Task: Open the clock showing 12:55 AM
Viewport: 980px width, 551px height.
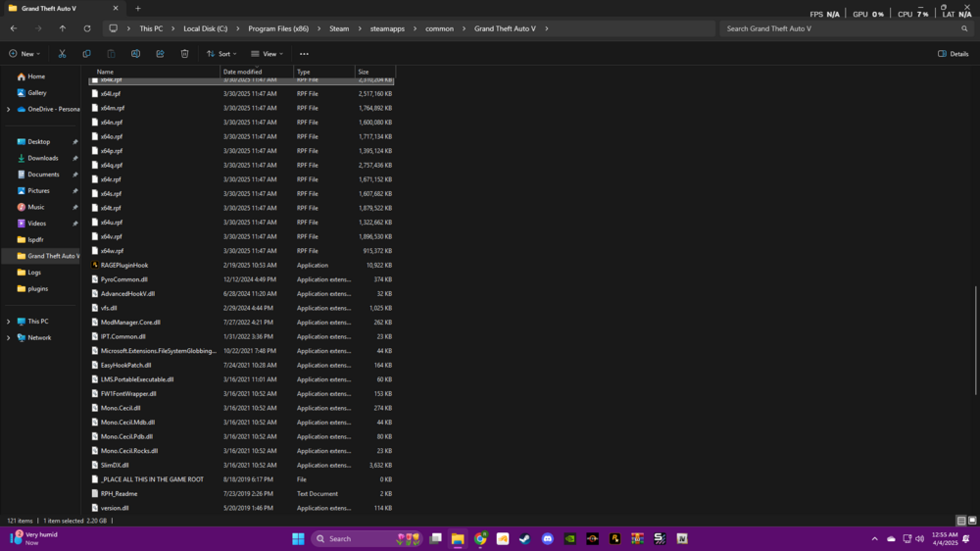Action: pos(945,538)
